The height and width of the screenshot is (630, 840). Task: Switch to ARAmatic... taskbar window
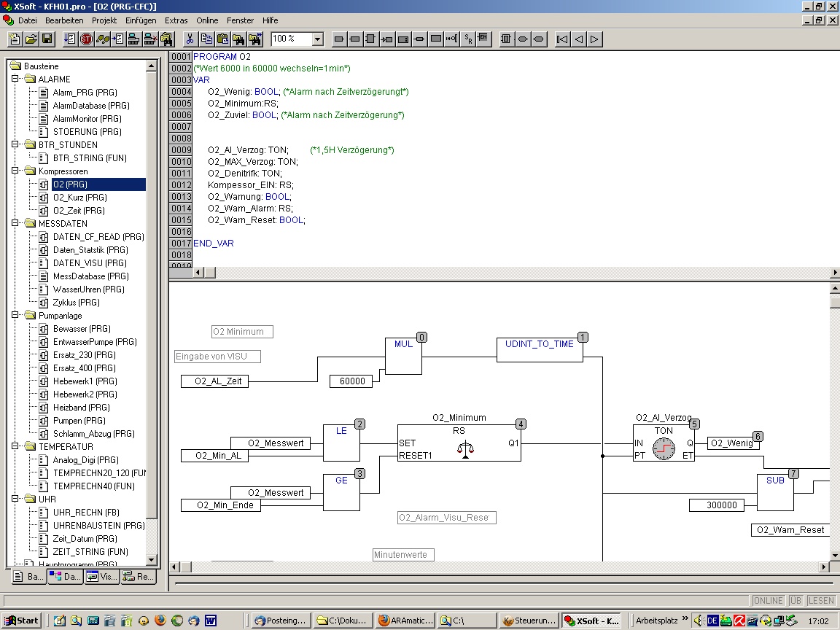(405, 621)
